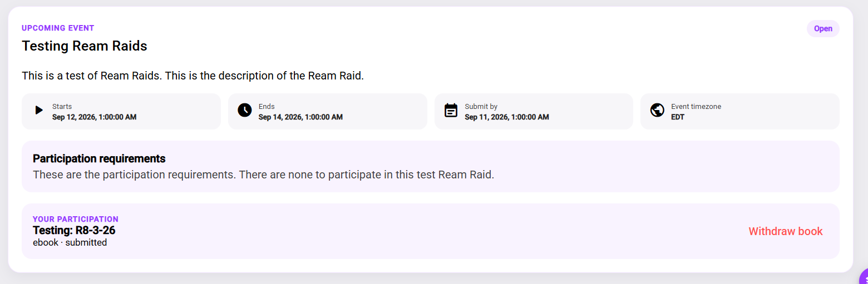The height and width of the screenshot is (284, 868).
Task: Click the purple floating button at bottom-right corner
Action: pyautogui.click(x=864, y=276)
